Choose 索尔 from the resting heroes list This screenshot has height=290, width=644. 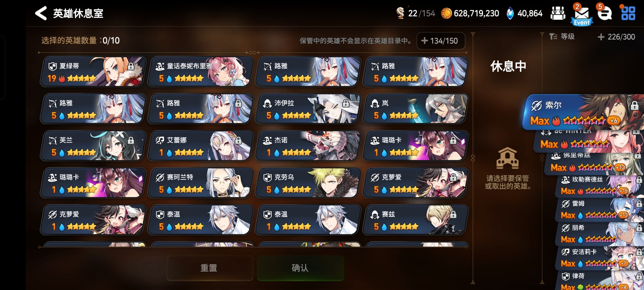coord(583,112)
